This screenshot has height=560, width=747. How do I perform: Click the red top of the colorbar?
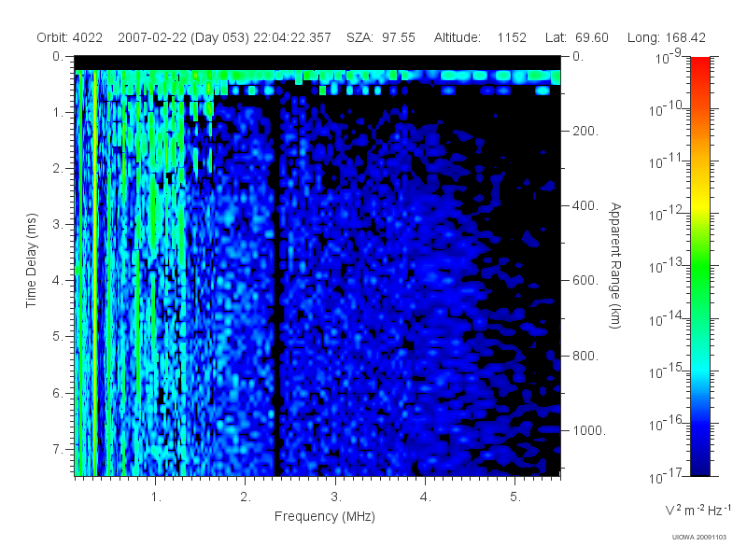[x=700, y=64]
